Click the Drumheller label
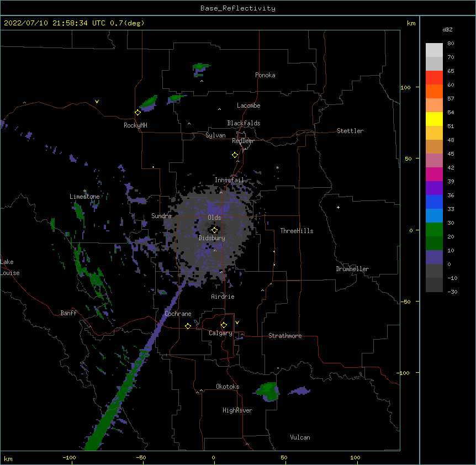Screen dimensions: 476x465 [x=352, y=269]
